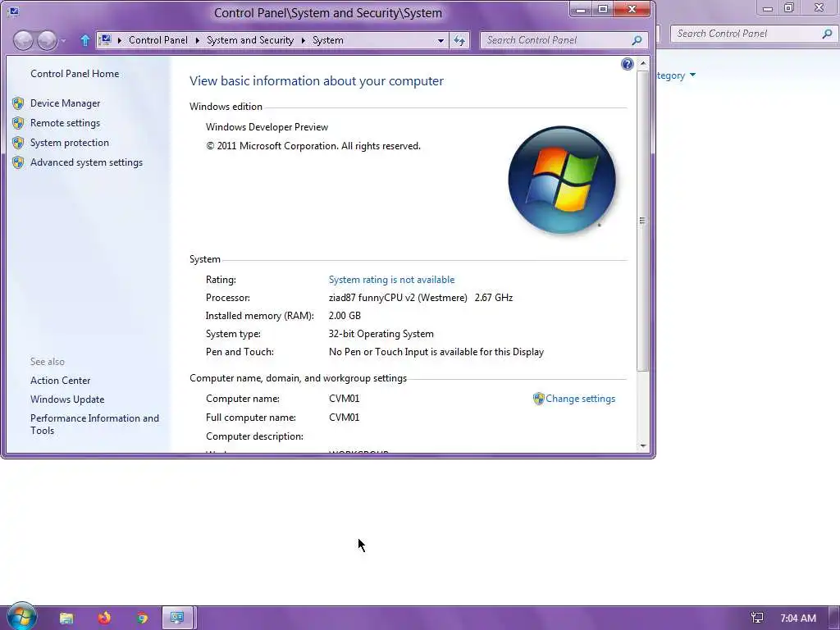
Task: Click the Advanced system settings shield icon
Action: click(18, 162)
